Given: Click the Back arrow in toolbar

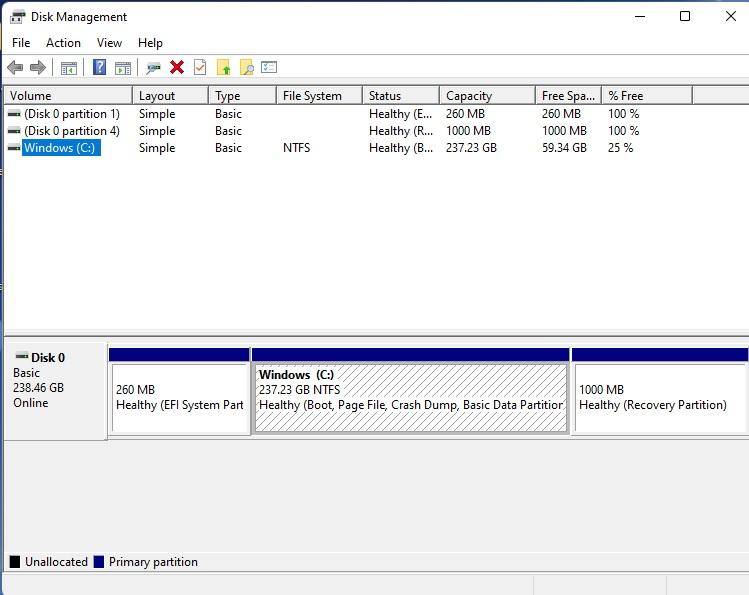Looking at the screenshot, I should pos(15,67).
